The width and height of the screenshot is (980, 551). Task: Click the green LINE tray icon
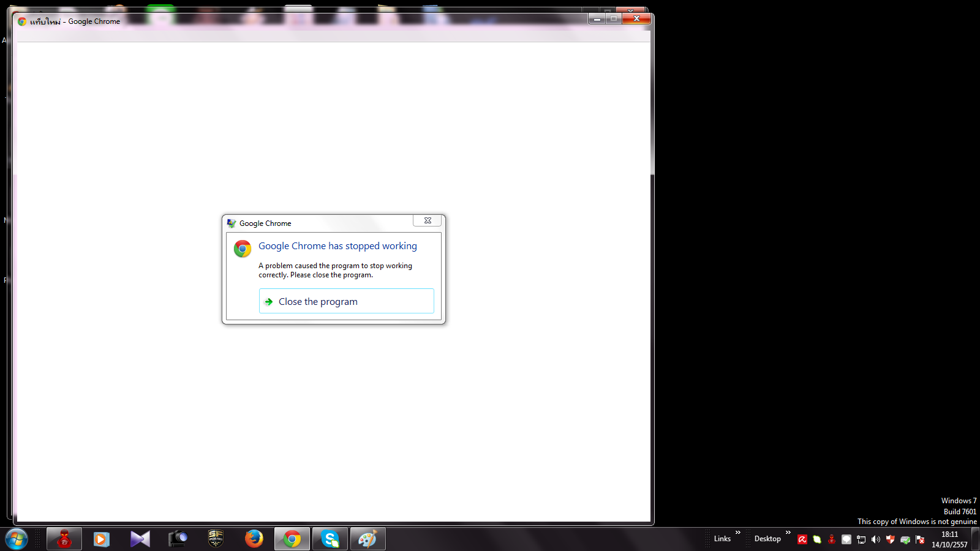click(817, 539)
